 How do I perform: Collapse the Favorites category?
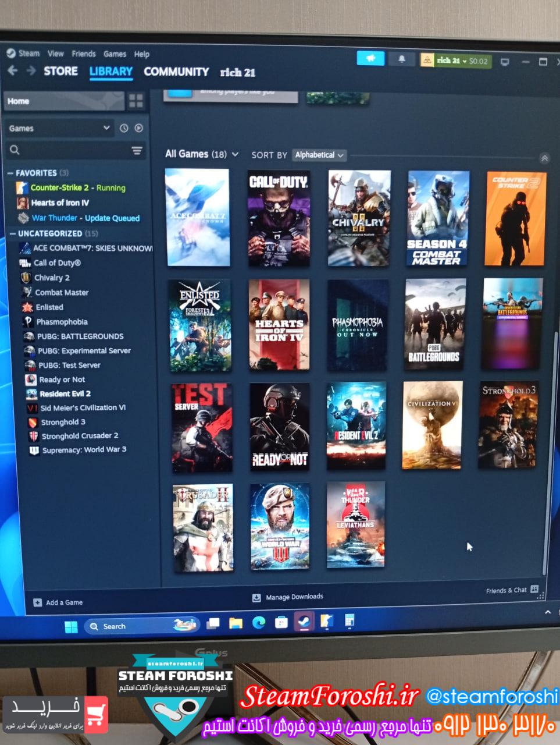[x=10, y=173]
